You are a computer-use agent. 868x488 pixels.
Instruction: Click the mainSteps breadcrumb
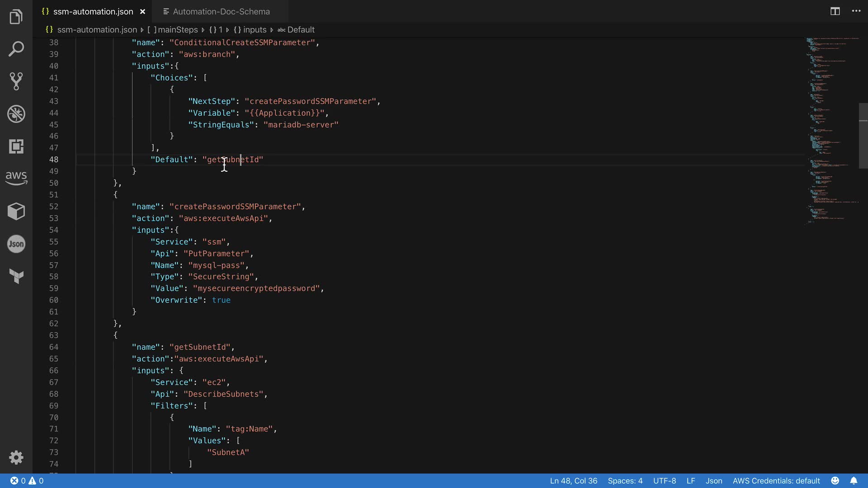[x=178, y=30]
